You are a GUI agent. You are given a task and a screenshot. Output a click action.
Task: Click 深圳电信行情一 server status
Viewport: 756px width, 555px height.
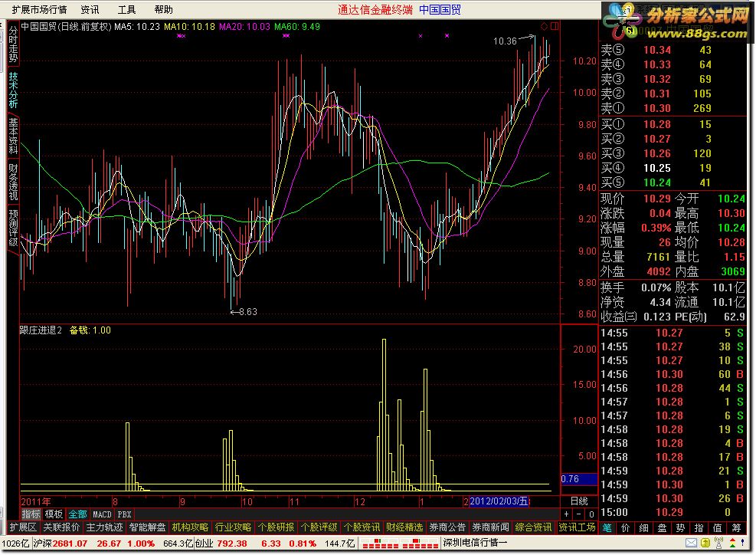(475, 543)
